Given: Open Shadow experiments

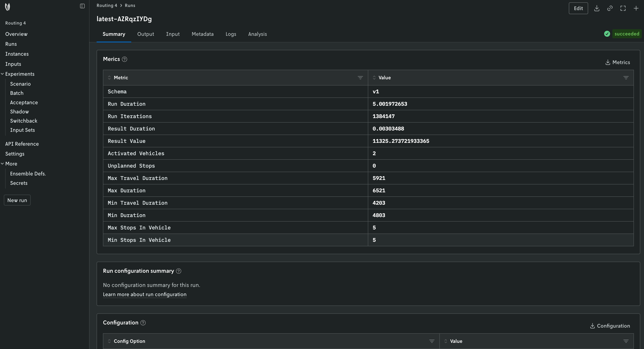Looking at the screenshot, I should [x=19, y=112].
